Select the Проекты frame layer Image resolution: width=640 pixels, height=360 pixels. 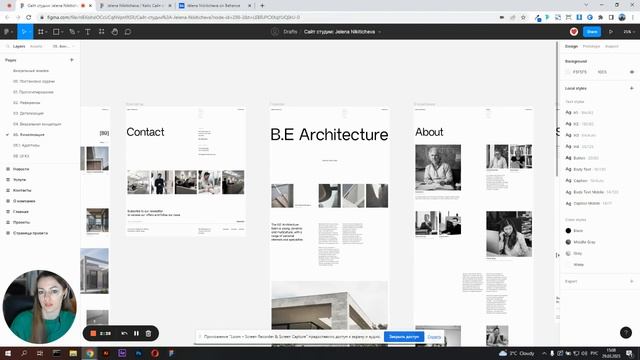(21, 222)
